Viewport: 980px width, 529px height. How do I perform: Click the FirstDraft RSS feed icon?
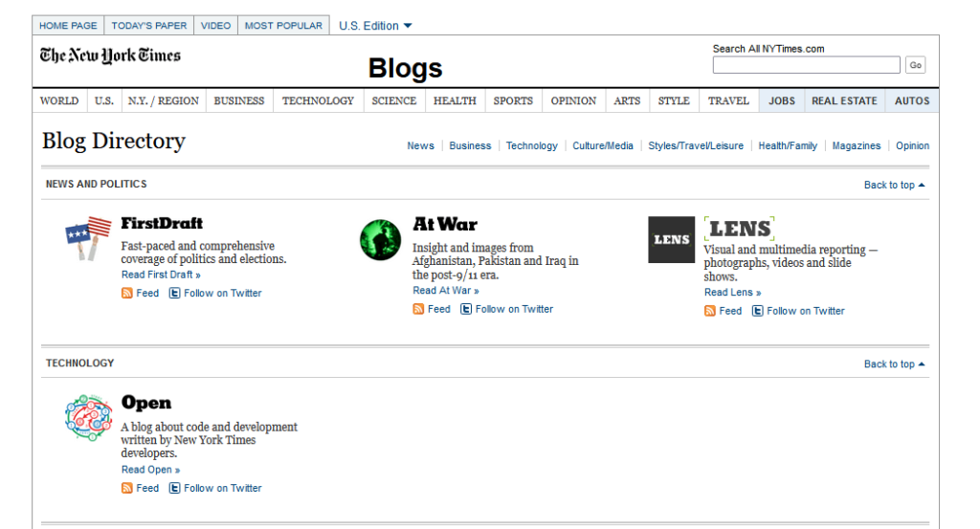click(x=127, y=293)
